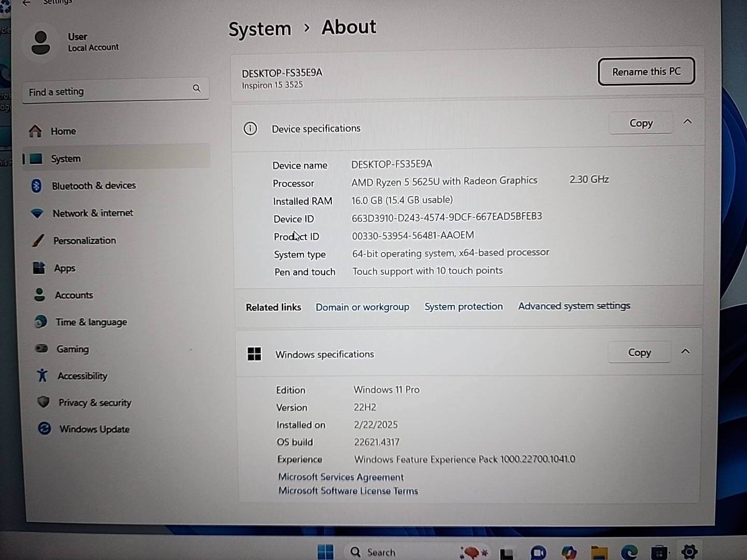Image resolution: width=747 pixels, height=560 pixels.
Task: Open Personalization settings
Action: pos(117,241)
